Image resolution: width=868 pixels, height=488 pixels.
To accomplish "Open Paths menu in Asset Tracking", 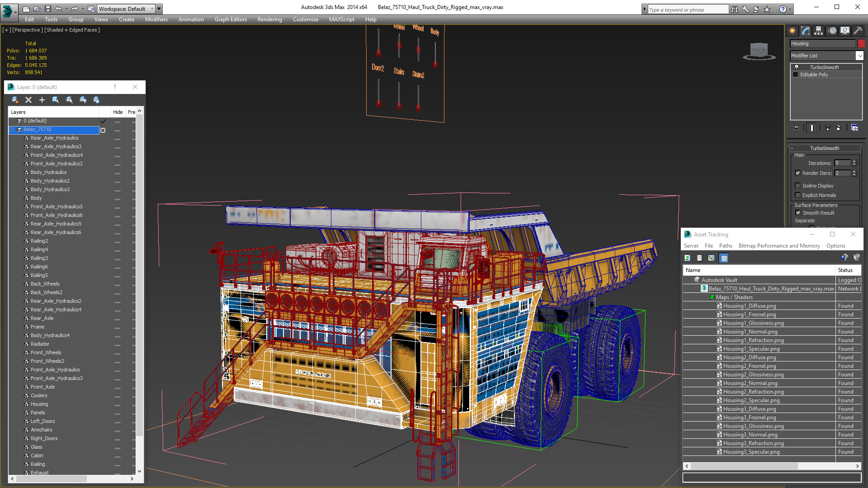I will pyautogui.click(x=725, y=246).
